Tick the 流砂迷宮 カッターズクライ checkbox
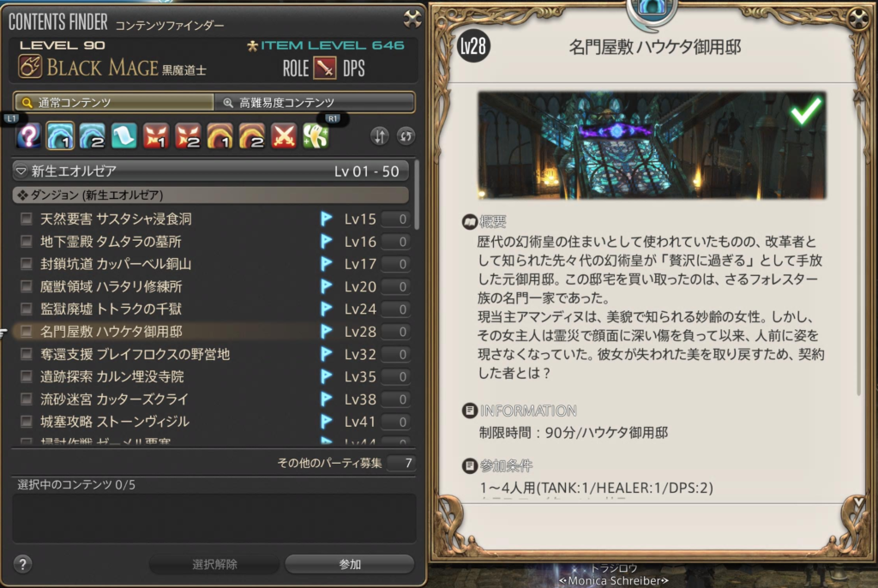878x588 pixels. click(27, 399)
